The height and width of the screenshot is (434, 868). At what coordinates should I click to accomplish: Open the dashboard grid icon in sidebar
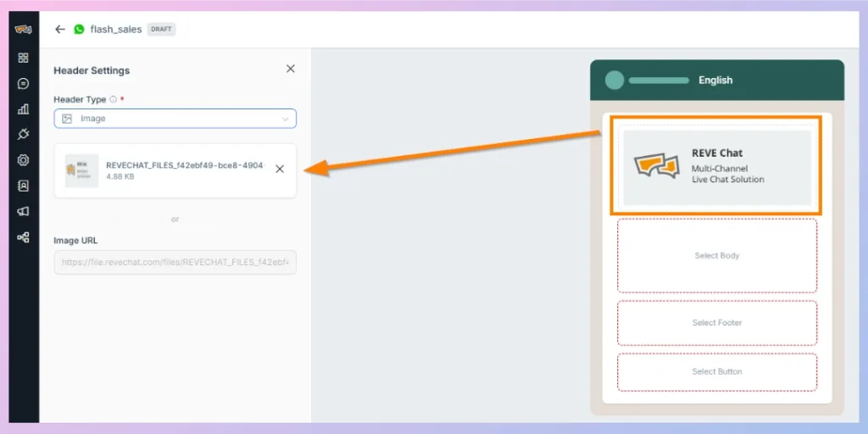[23, 58]
